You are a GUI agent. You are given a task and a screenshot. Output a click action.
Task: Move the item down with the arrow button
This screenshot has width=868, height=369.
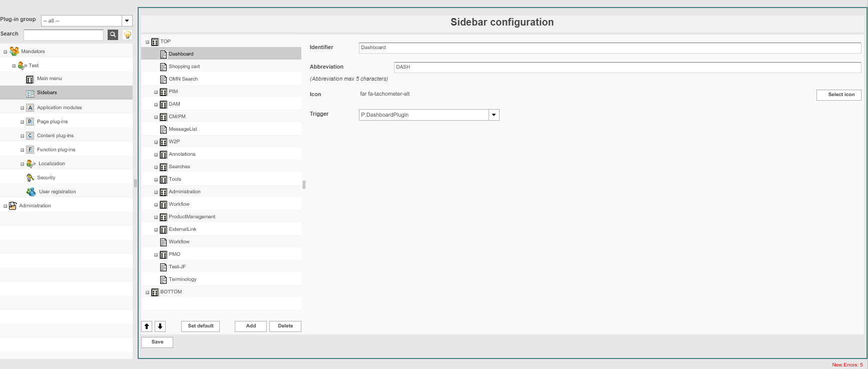coord(160,326)
